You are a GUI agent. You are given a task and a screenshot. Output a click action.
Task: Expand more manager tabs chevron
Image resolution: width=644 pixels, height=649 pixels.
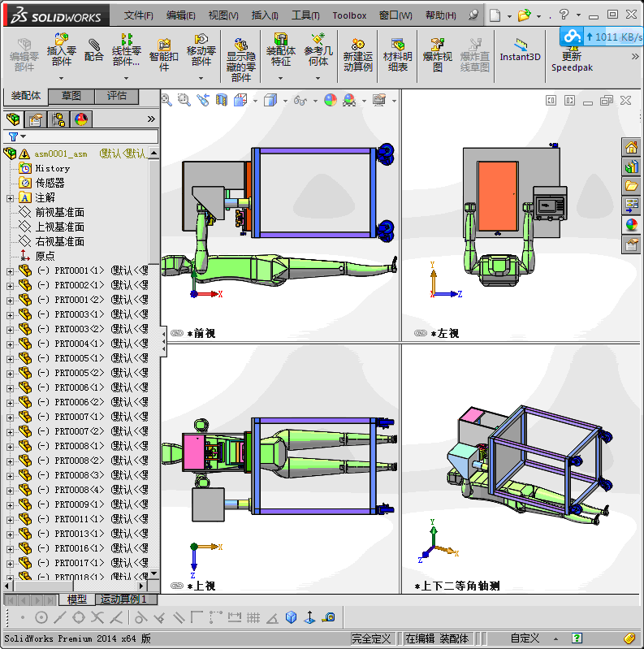[x=151, y=119]
